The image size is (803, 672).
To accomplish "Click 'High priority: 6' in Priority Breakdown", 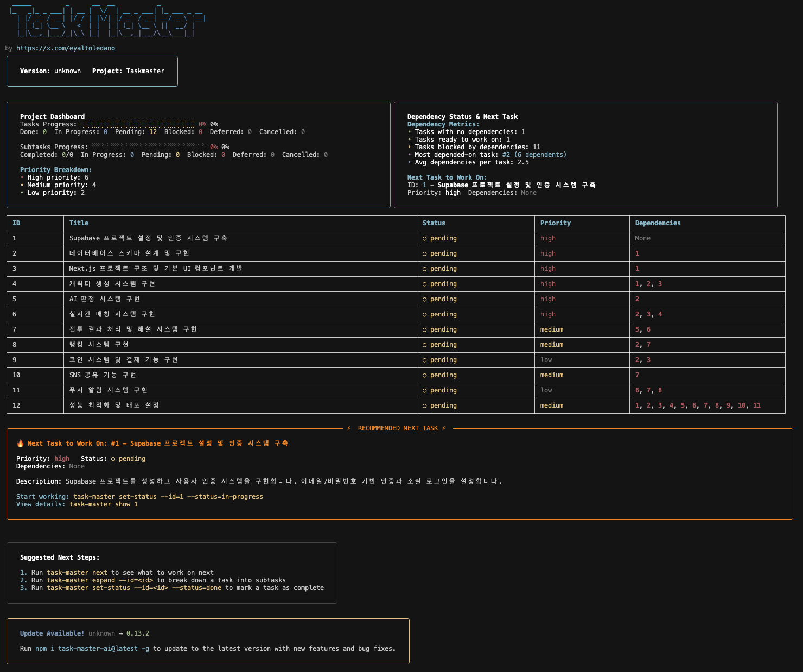I will tap(58, 177).
